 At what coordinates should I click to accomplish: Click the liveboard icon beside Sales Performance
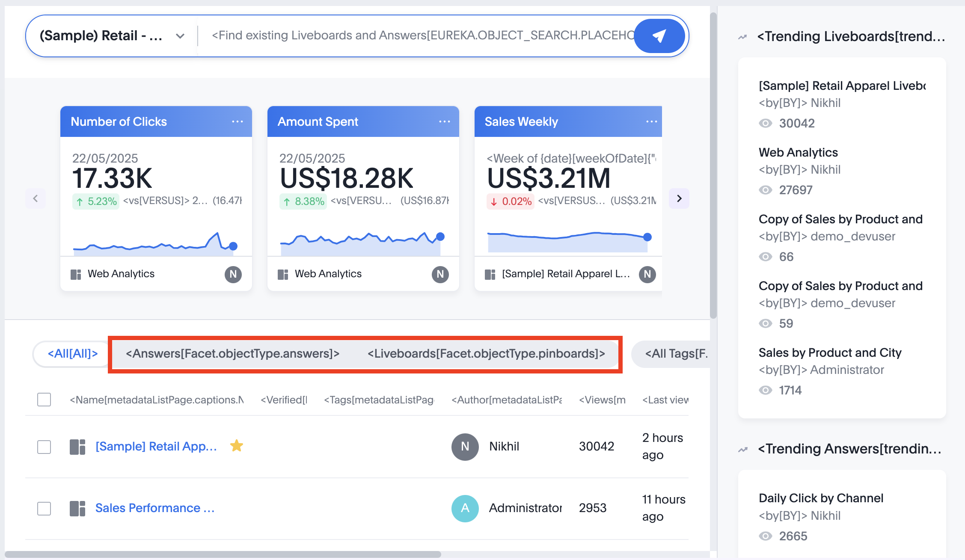(x=77, y=508)
